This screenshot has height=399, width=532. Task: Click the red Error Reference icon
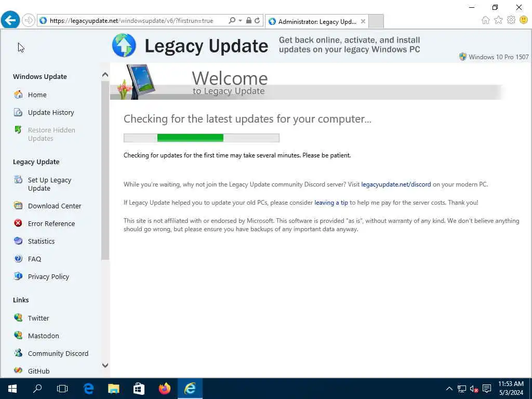pos(18,223)
